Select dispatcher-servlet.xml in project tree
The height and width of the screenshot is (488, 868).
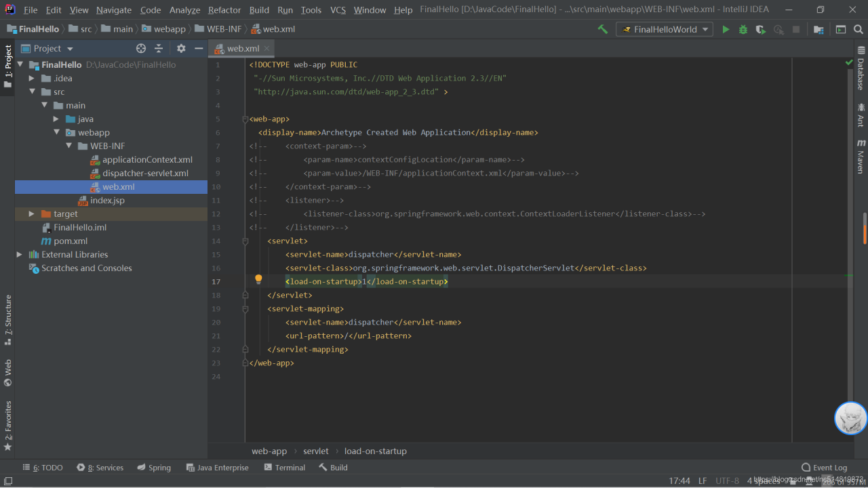145,173
